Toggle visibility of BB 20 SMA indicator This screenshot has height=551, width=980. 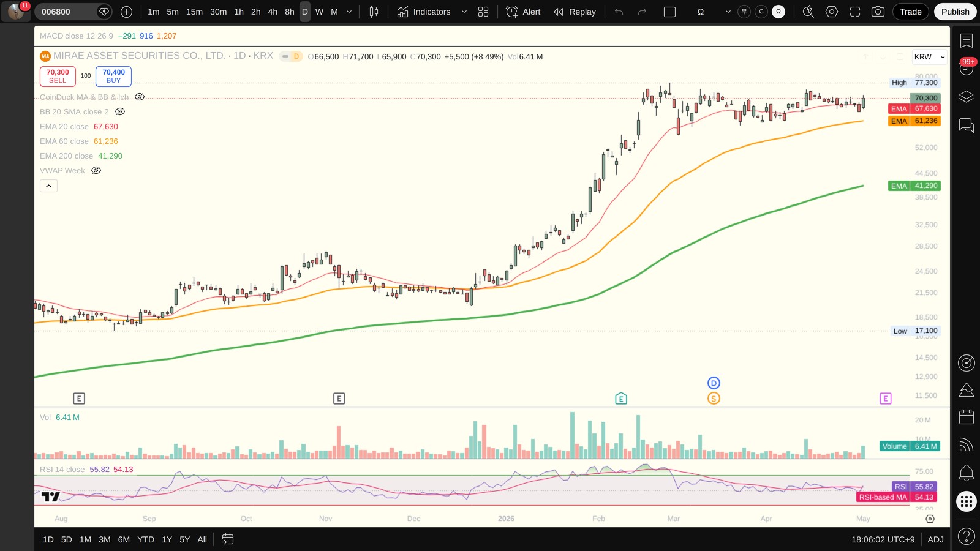120,111
